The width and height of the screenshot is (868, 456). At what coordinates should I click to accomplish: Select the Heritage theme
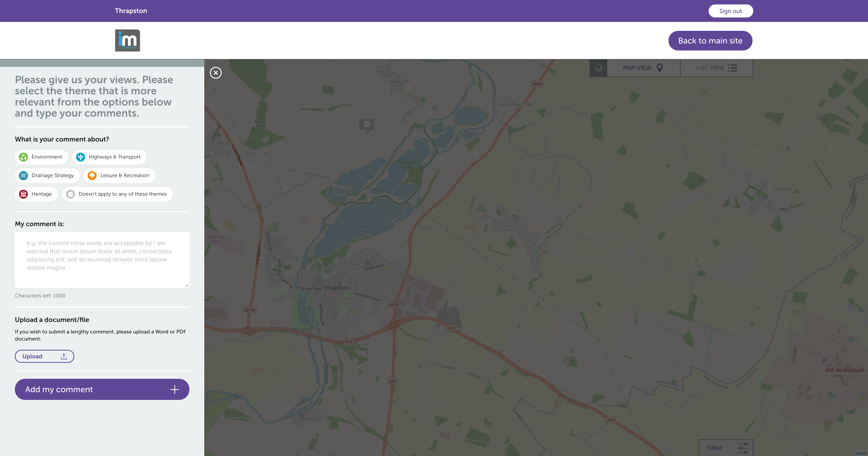[36, 194]
